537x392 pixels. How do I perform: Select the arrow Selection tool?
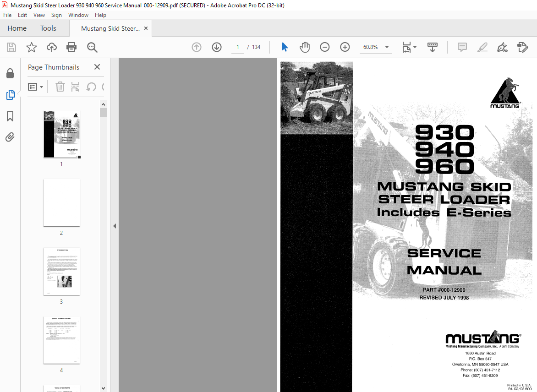[x=285, y=47]
